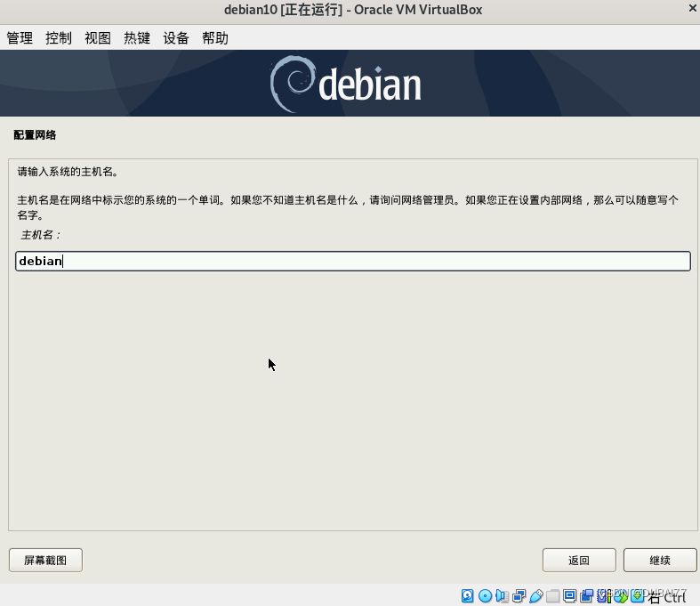
Task: Click the 继续 button
Action: point(660,560)
